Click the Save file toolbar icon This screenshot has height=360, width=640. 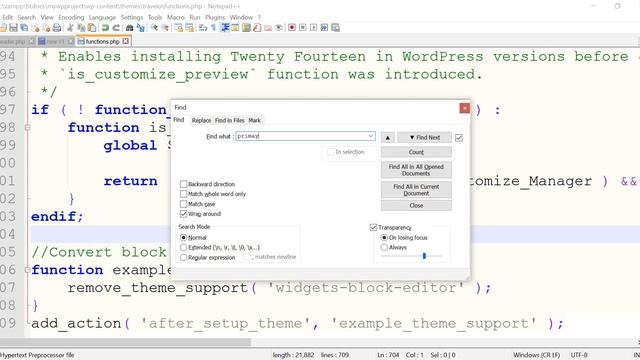[x=13, y=28]
